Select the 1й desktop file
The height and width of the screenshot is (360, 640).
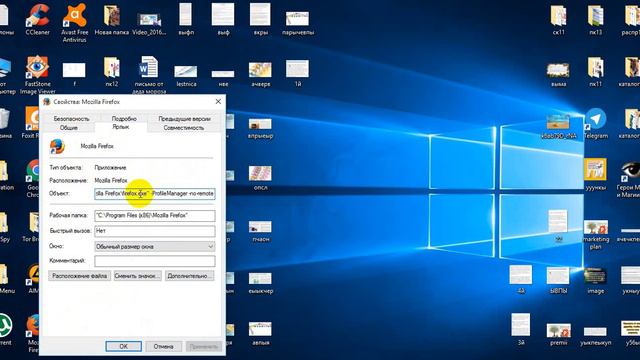pyautogui.click(x=298, y=73)
